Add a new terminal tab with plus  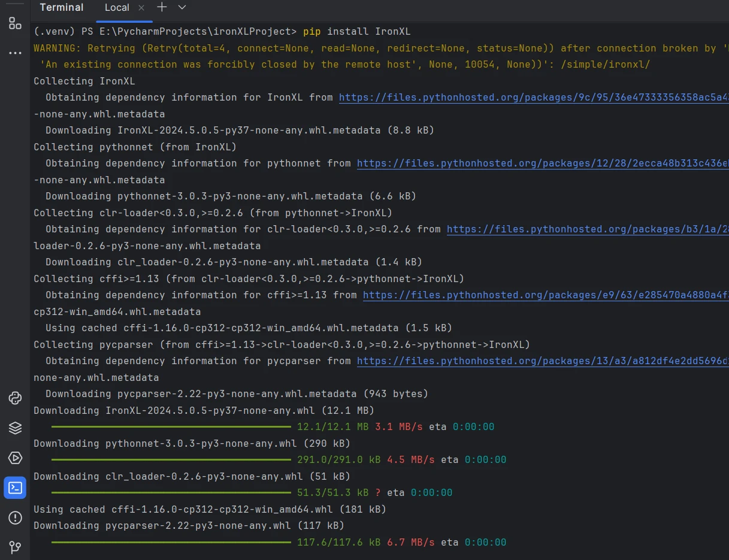tap(162, 7)
